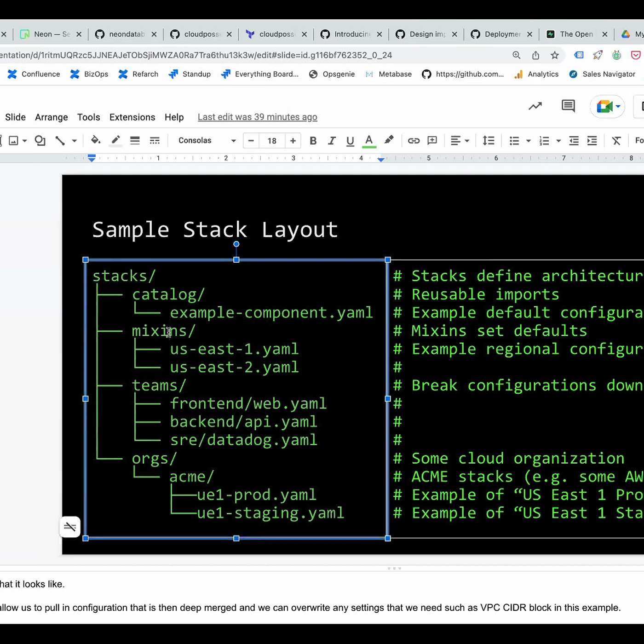644x644 pixels.
Task: Click the activity dashboard trend icon
Action: 535,106
